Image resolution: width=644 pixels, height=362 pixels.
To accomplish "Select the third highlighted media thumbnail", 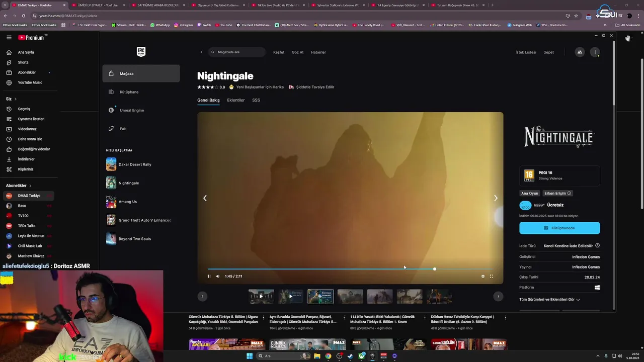I will click(x=320, y=296).
